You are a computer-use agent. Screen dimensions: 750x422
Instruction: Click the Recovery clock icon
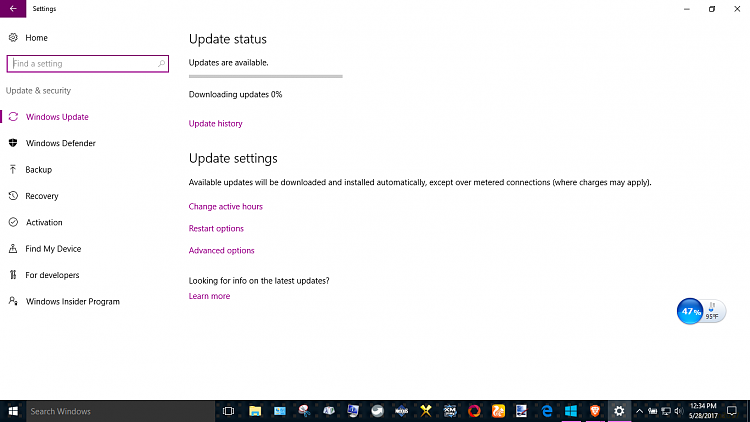[13, 196]
